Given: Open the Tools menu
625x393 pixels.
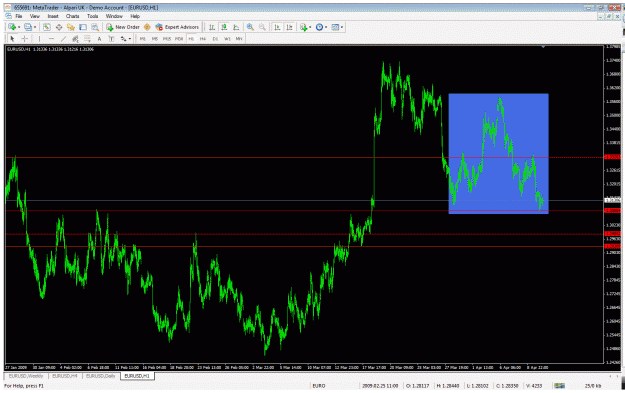Looking at the screenshot, I should [92, 16].
